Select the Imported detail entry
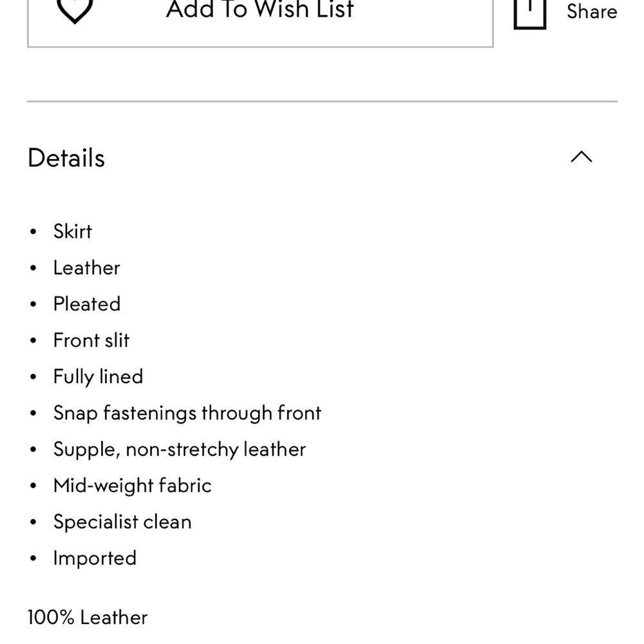This screenshot has height=644, width=644. [95, 558]
